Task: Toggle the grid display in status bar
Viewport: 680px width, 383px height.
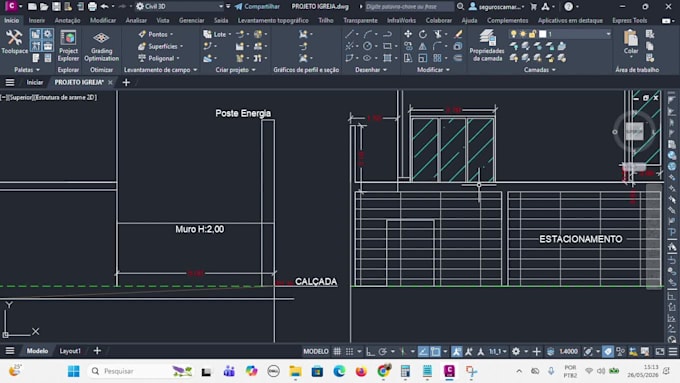Action: pos(337,351)
